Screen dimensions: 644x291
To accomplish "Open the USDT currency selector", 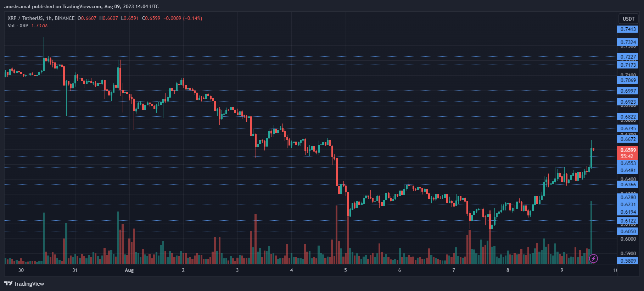I will [628, 19].
